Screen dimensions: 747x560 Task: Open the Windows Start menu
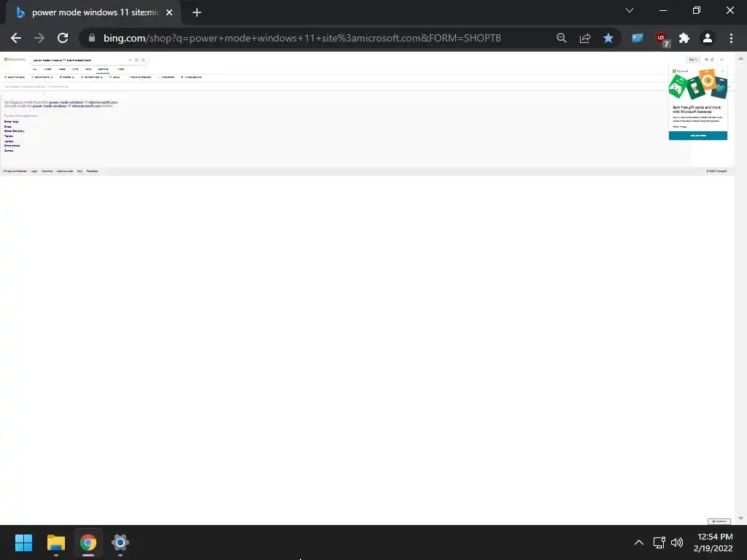pyautogui.click(x=23, y=542)
